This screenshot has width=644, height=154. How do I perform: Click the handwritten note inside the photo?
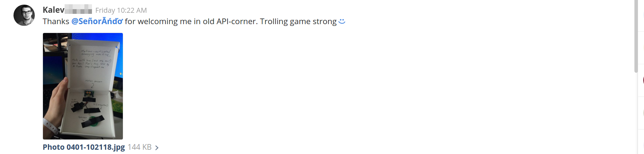pos(92,59)
